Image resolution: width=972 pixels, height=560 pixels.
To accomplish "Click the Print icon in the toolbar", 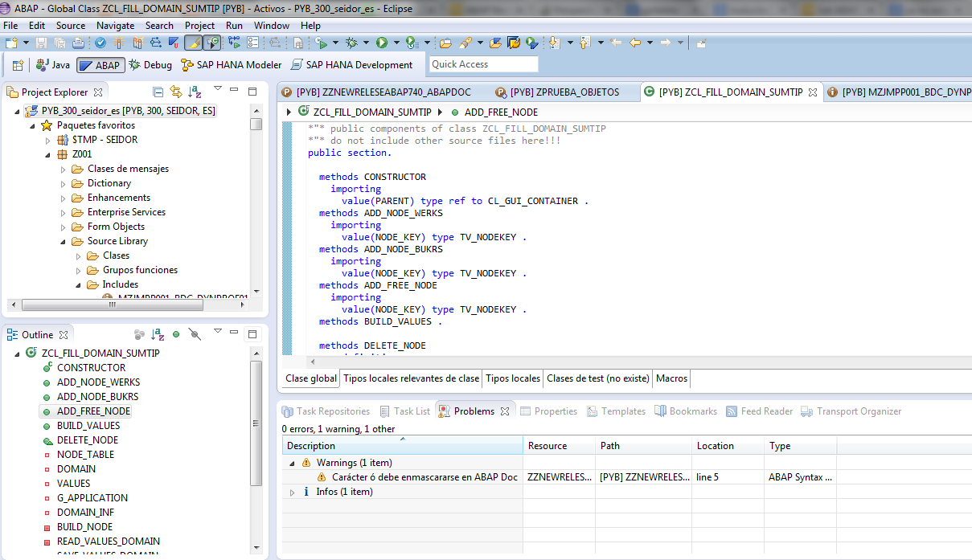I will 80,42.
